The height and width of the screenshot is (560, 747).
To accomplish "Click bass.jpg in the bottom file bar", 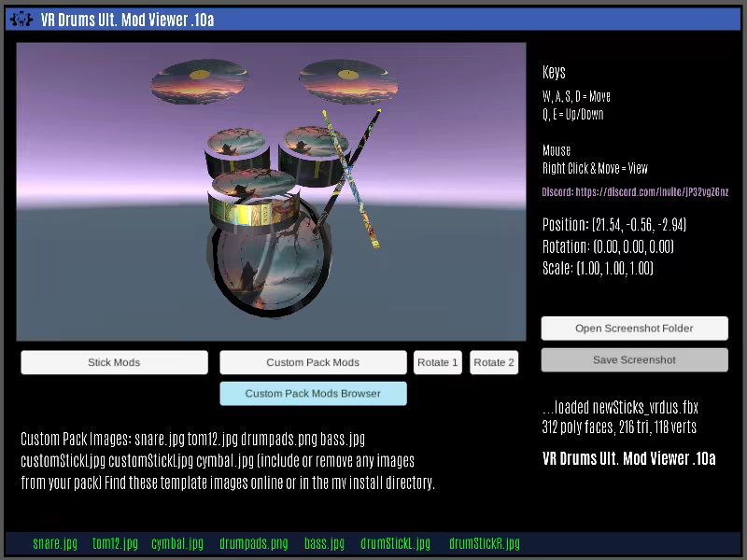I will [x=324, y=543].
